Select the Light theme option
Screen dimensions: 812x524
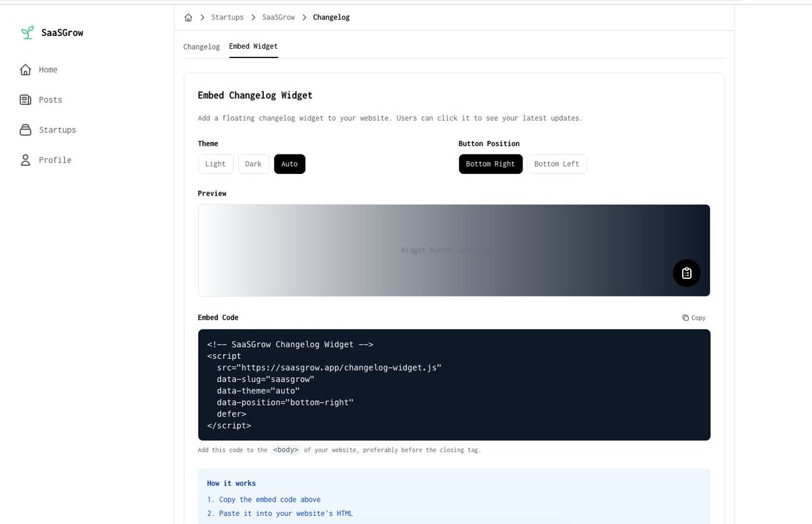point(215,164)
